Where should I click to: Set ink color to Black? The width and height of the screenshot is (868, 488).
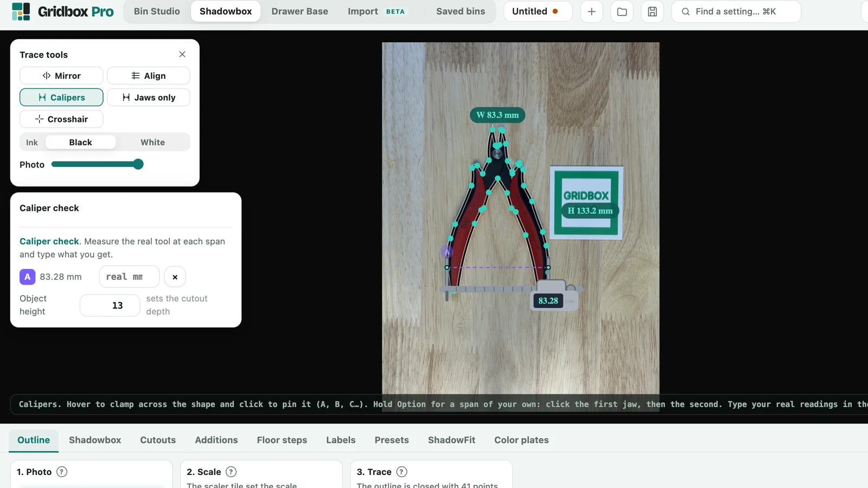click(x=80, y=142)
